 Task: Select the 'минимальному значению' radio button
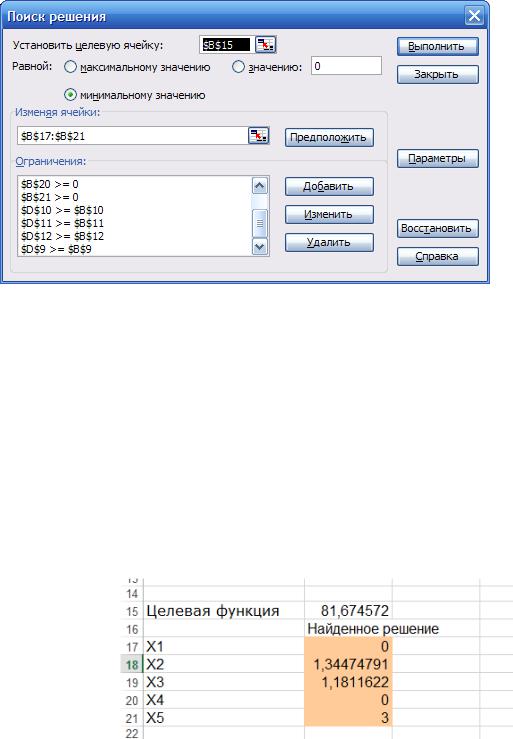[x=70, y=95]
